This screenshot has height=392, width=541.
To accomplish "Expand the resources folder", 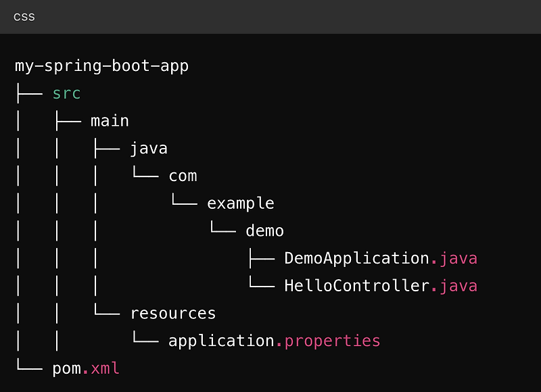I will (172, 312).
